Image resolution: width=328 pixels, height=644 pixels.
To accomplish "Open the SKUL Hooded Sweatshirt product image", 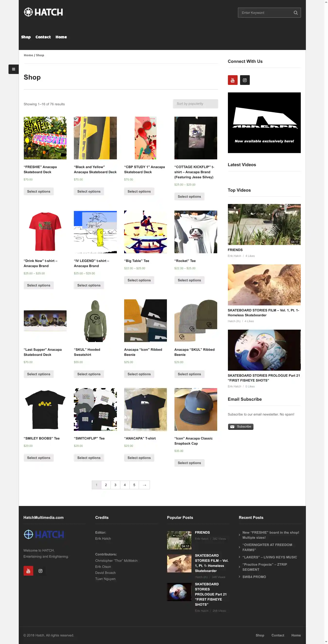I will [95, 320].
